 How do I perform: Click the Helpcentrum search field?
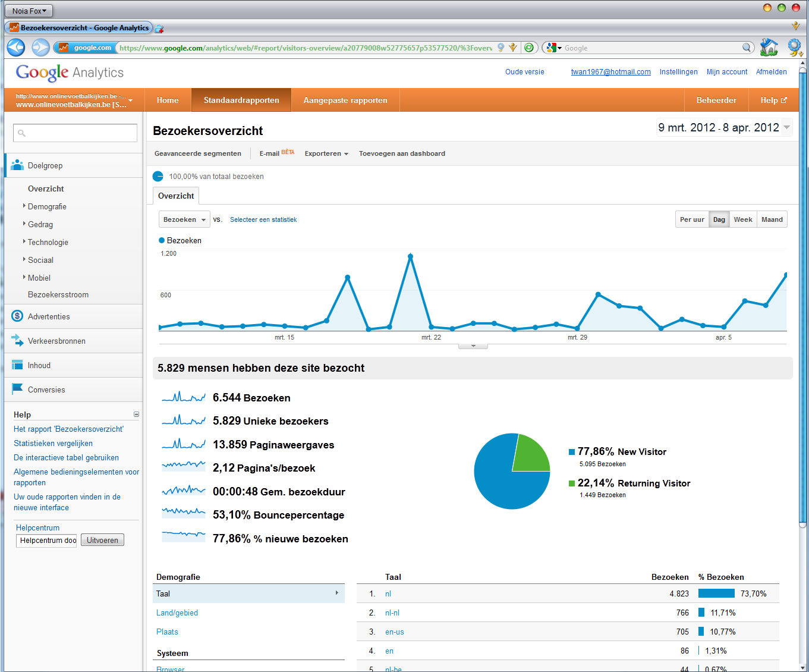[x=46, y=540]
